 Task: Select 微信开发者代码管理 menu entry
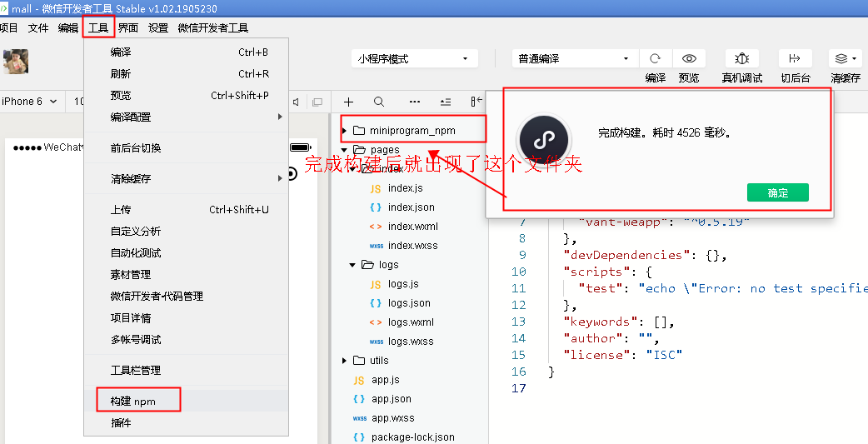(x=187, y=297)
